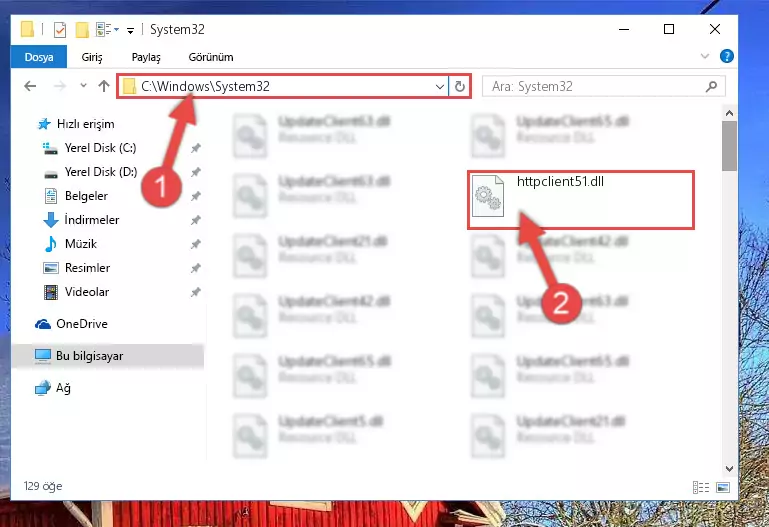769x527 pixels.
Task: Click the scrollbar down arrow
Action: [729, 469]
